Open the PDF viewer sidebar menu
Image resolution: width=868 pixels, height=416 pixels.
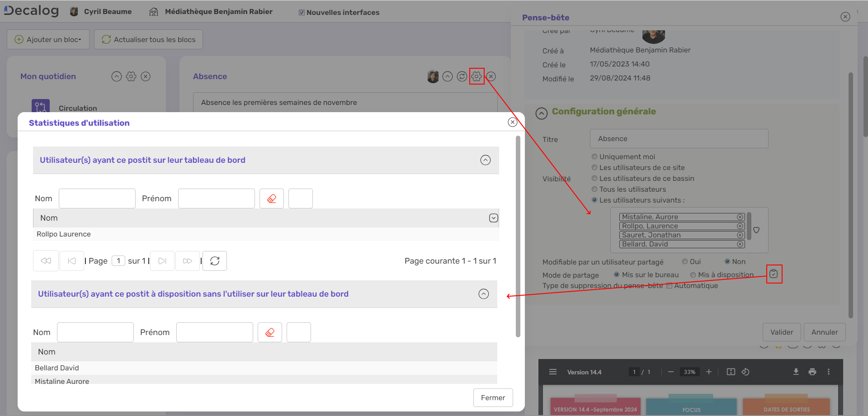pyautogui.click(x=552, y=372)
